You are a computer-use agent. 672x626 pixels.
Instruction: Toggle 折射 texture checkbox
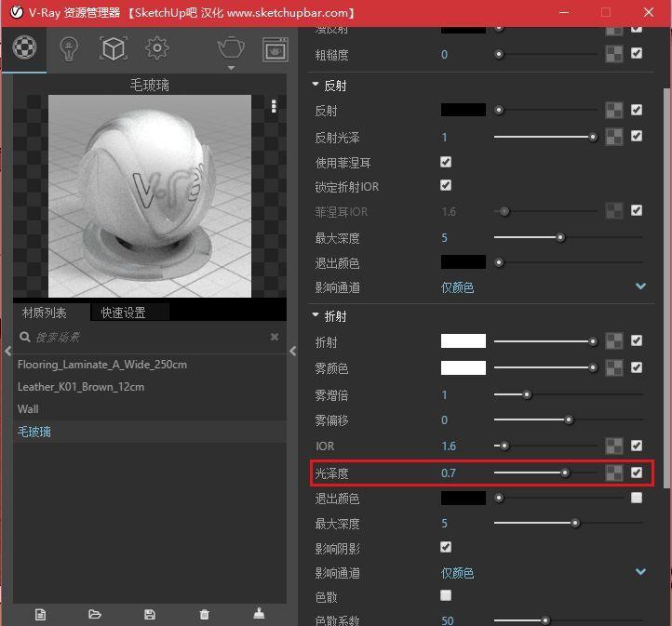[637, 340]
